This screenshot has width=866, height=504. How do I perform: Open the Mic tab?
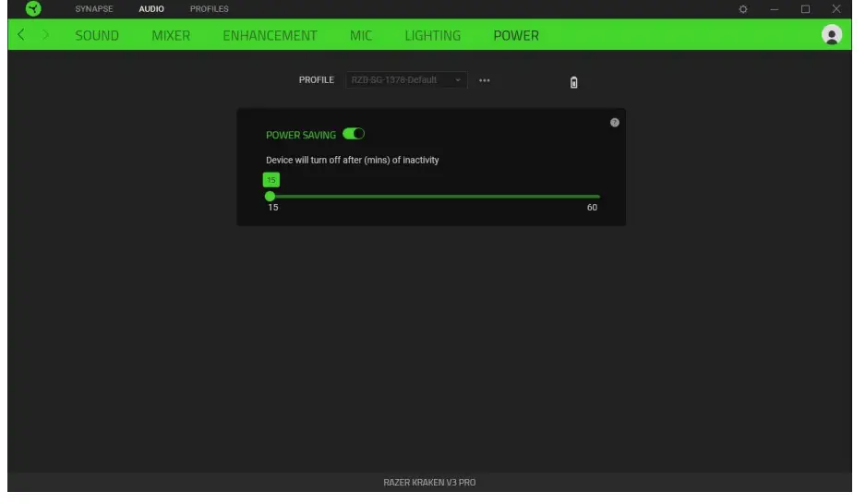(x=361, y=35)
